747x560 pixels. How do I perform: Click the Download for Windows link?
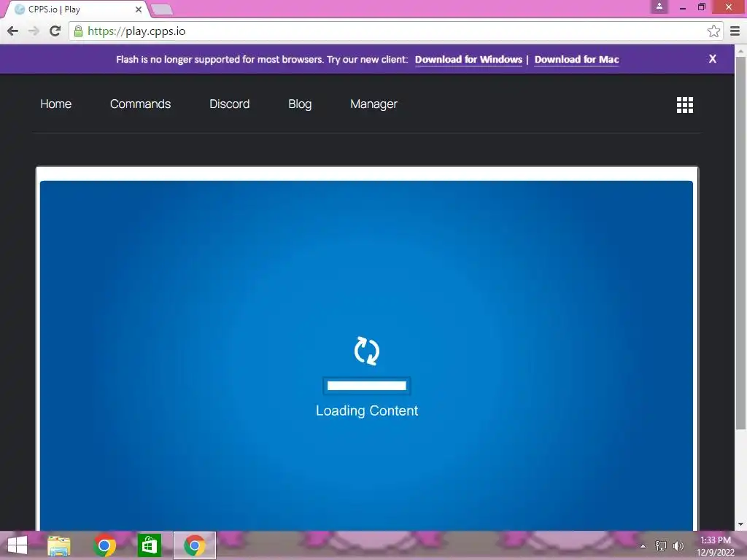click(x=468, y=60)
